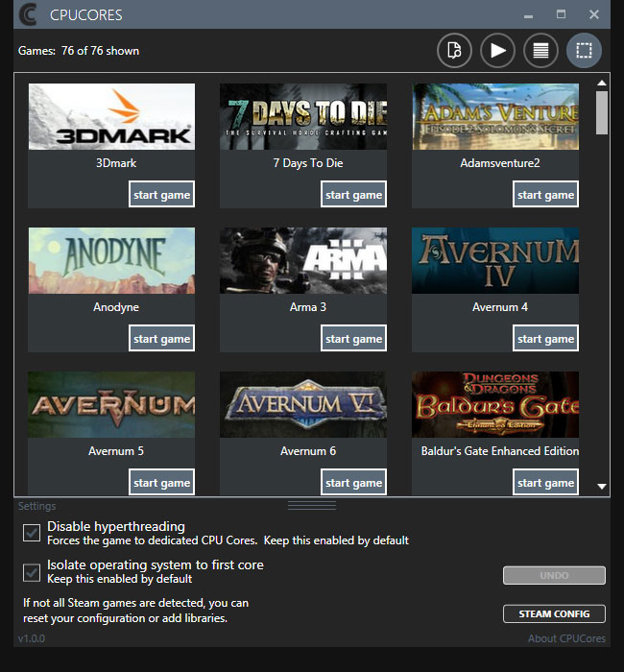
Task: Select the Avernum V banner thumbnail
Action: coord(111,404)
